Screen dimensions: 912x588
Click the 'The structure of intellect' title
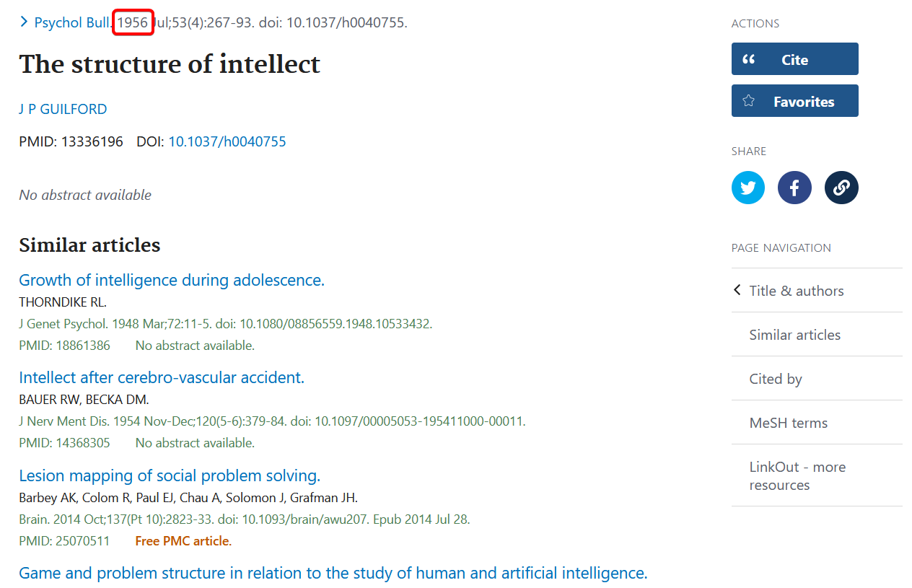pos(170,64)
